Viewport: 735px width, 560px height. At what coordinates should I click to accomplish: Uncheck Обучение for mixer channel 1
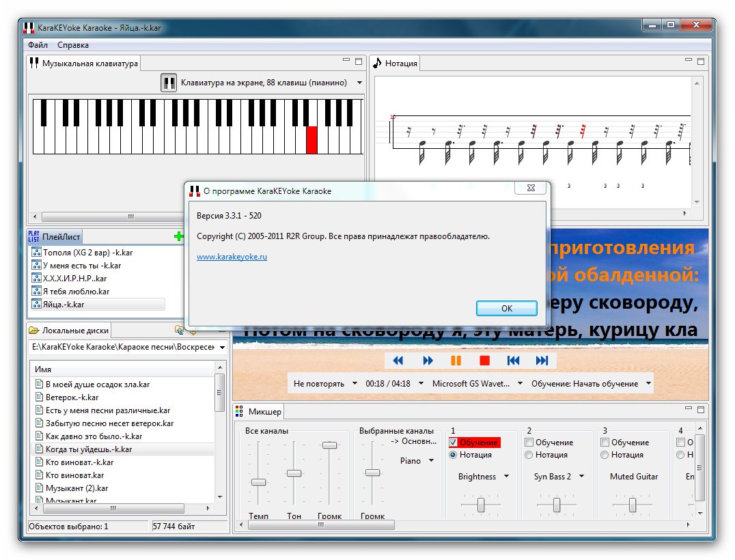454,443
